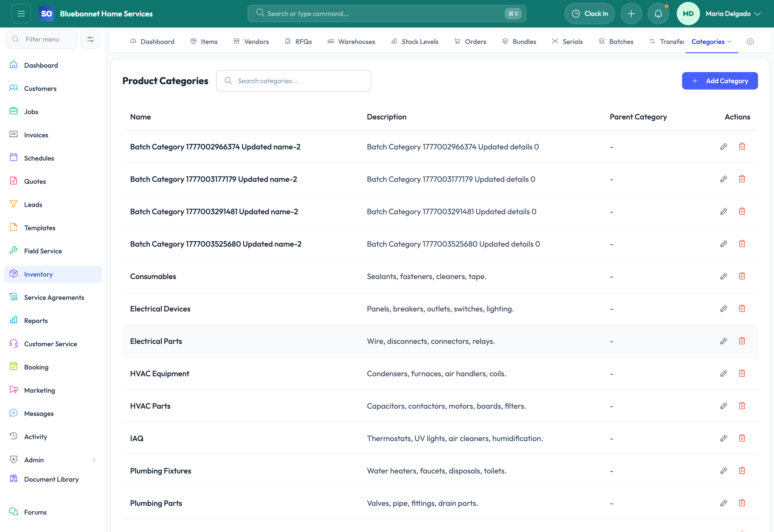Image resolution: width=774 pixels, height=532 pixels.
Task: Edit the Electrical Devices category
Action: pos(723,309)
